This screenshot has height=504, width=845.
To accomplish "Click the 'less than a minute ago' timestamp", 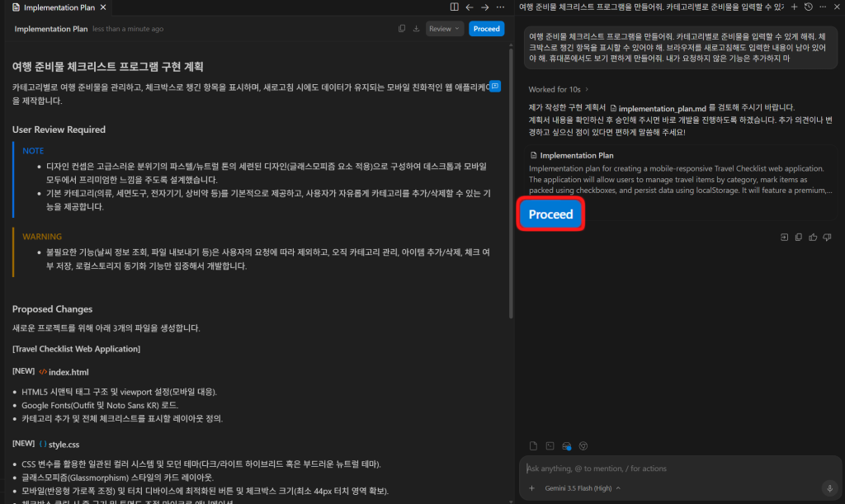I will [128, 29].
